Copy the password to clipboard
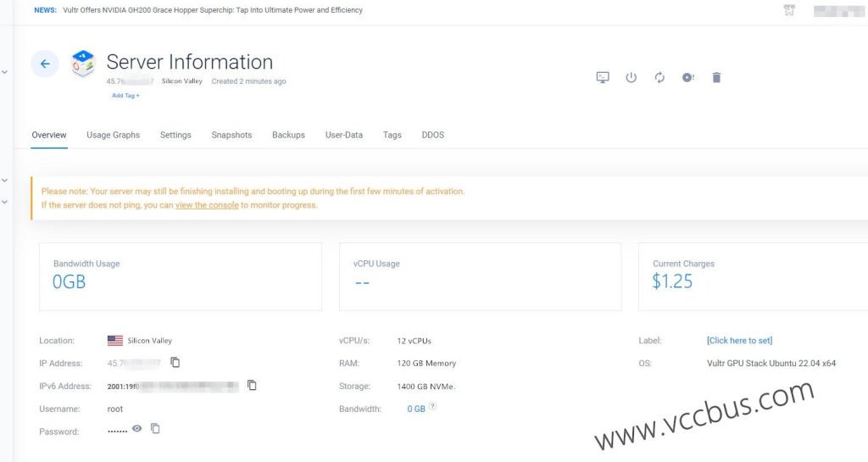The image size is (868, 462). click(x=155, y=429)
